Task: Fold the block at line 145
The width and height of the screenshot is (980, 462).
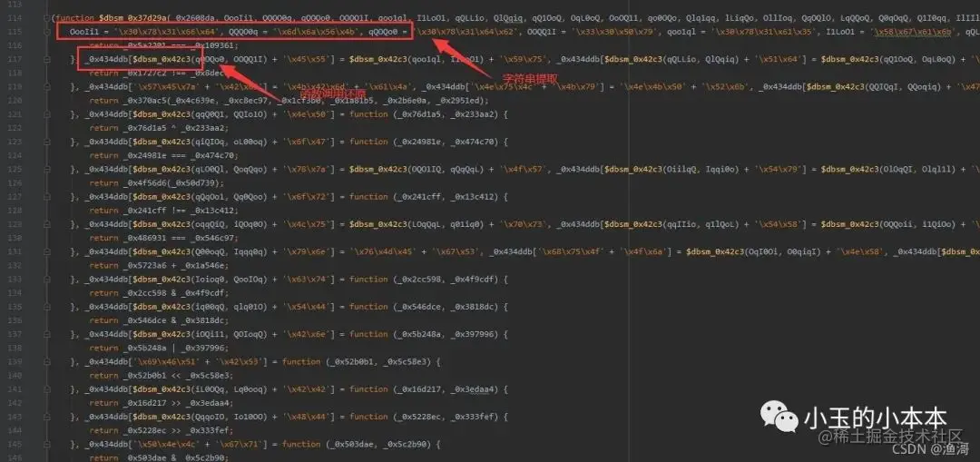Action: [48, 444]
